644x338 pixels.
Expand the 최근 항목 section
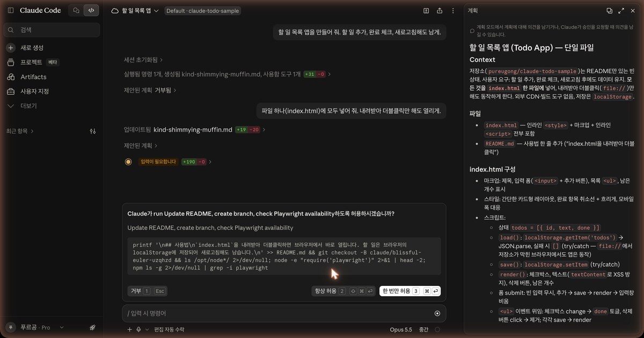click(x=20, y=131)
